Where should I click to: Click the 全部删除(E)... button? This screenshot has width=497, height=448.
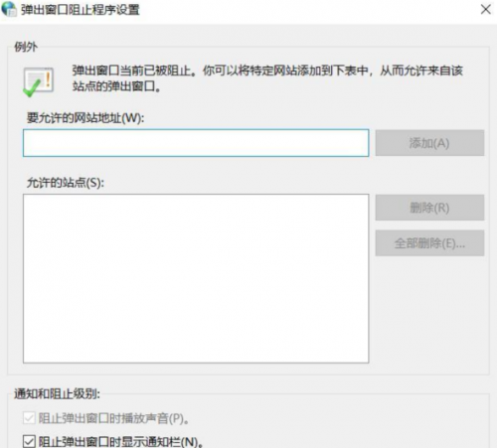429,243
